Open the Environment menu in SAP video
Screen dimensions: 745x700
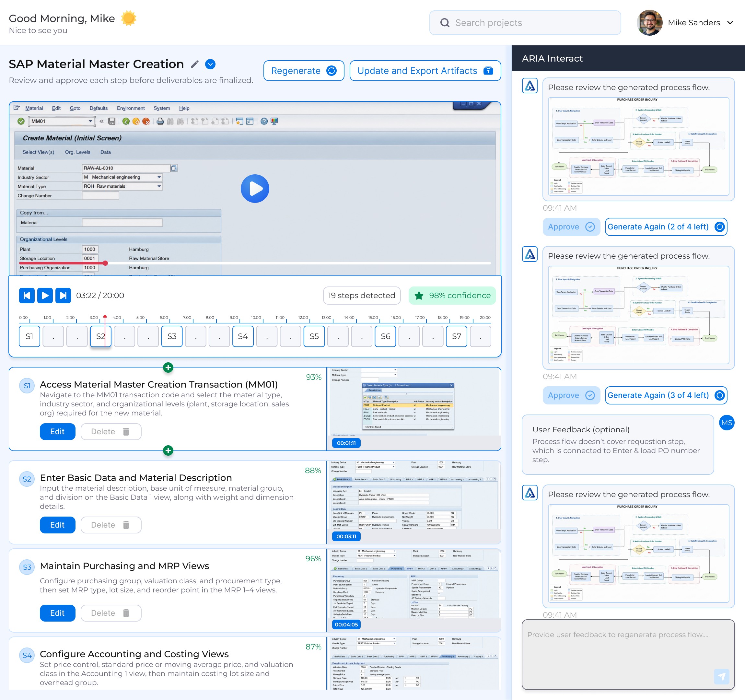tap(130, 108)
